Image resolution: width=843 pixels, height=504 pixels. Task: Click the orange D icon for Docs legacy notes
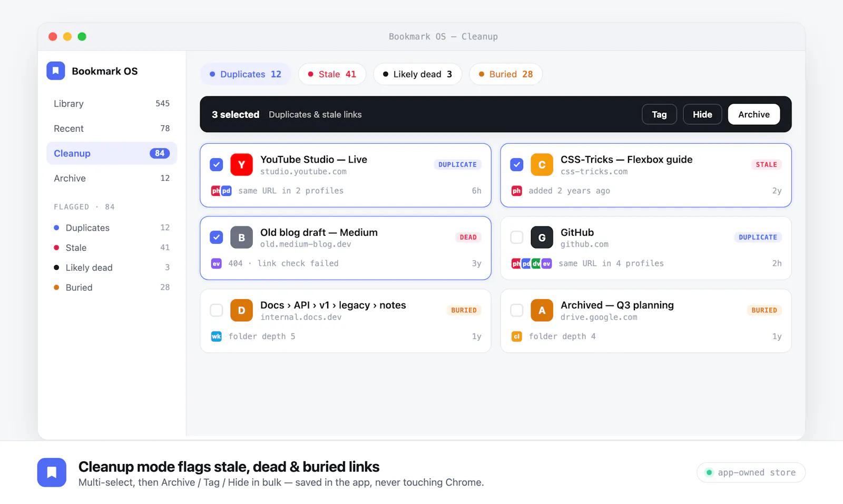point(241,310)
